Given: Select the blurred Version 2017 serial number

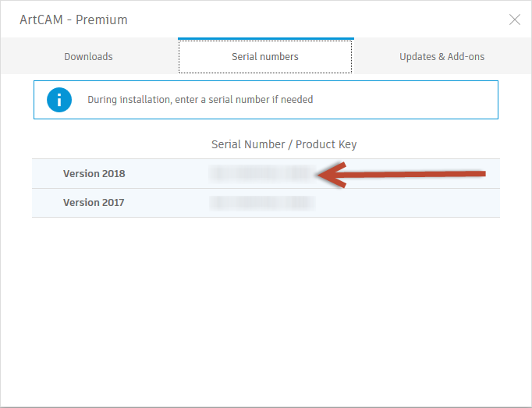Looking at the screenshot, I should click(x=262, y=203).
